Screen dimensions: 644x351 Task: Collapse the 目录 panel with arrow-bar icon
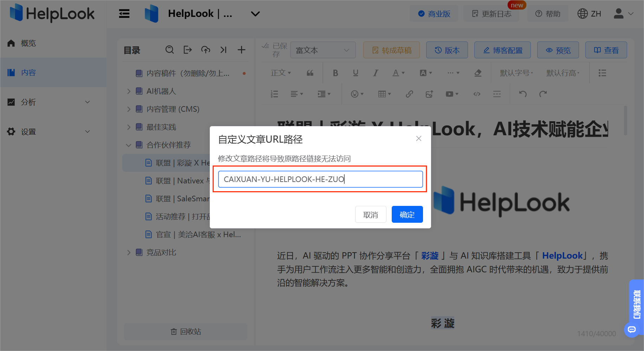(223, 50)
